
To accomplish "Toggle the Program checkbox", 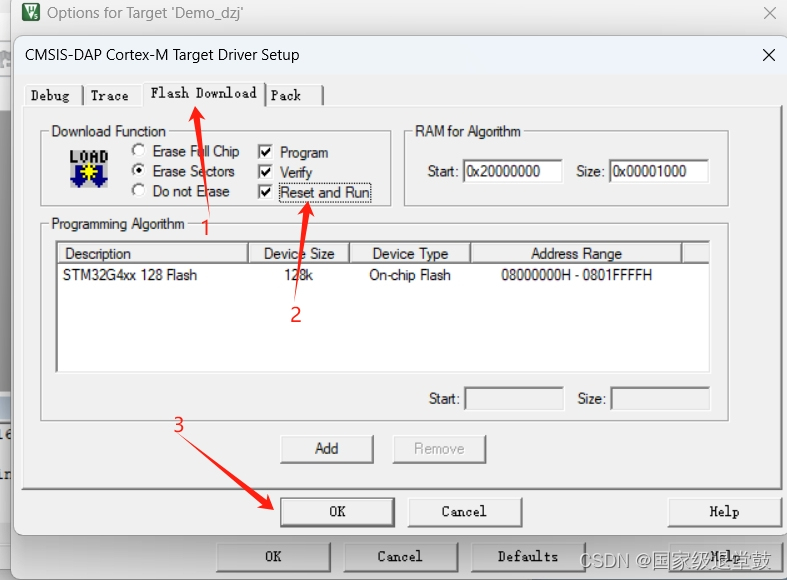I will pos(265,152).
